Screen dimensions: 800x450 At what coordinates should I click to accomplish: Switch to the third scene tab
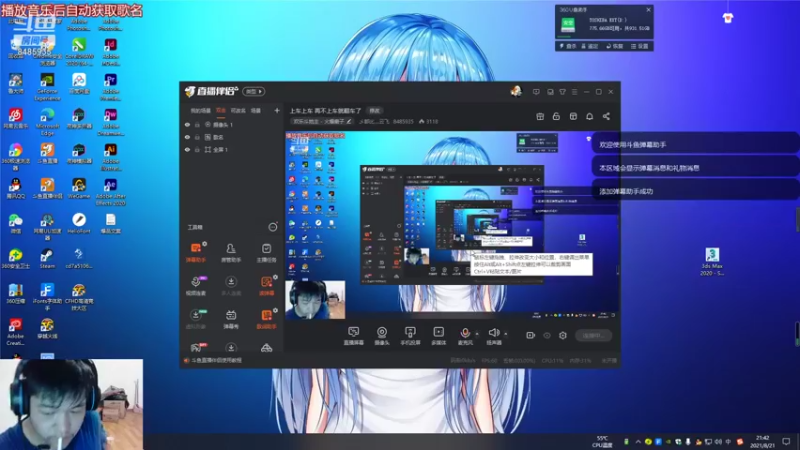(238, 111)
